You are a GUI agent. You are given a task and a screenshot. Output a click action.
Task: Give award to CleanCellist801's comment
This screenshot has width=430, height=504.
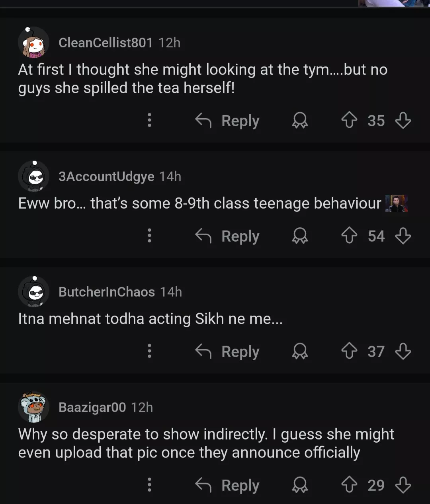tap(300, 120)
